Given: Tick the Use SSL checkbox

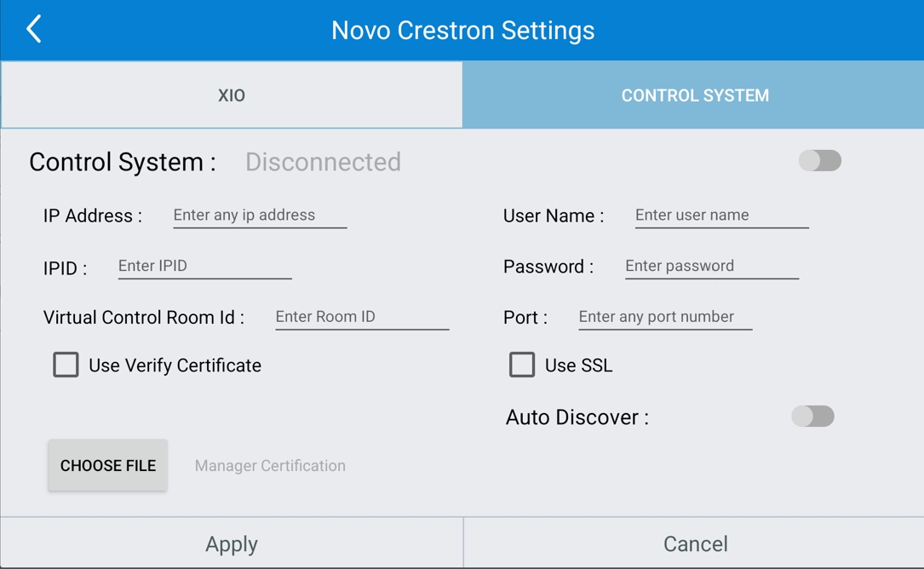Looking at the screenshot, I should click(522, 365).
